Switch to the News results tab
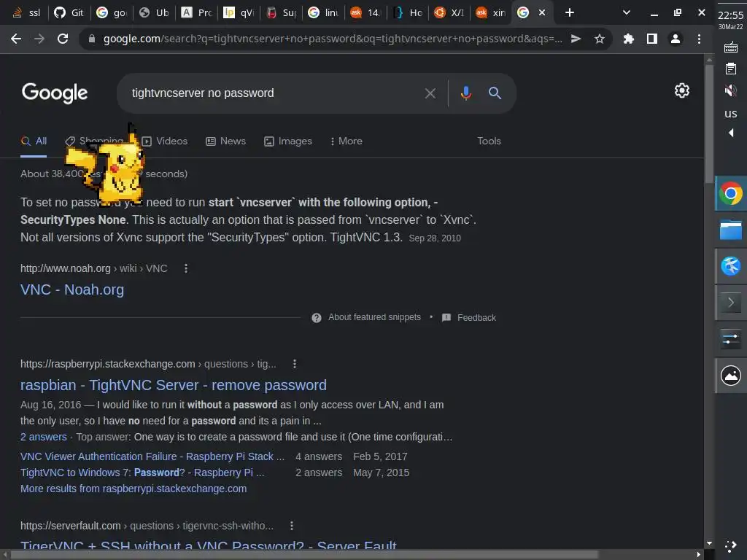The height and width of the screenshot is (560, 747). point(226,141)
